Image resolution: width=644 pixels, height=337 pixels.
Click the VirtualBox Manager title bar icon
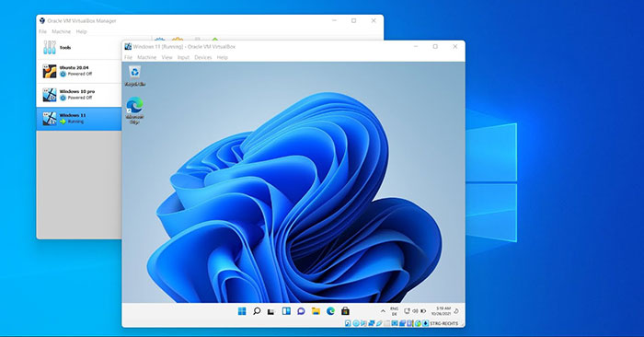[42, 20]
